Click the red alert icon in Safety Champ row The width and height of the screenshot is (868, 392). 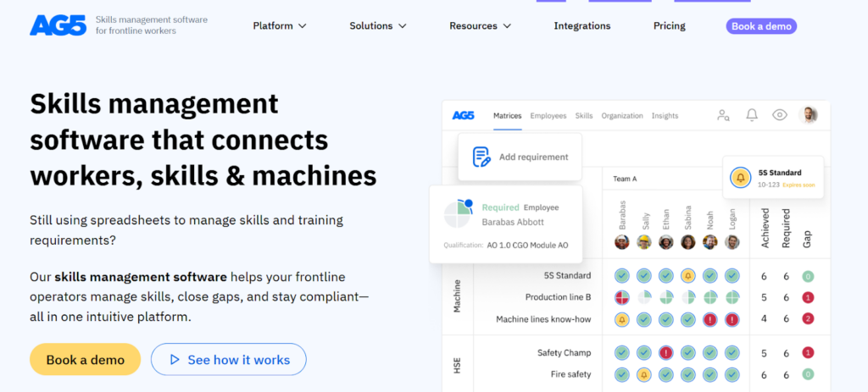(666, 353)
